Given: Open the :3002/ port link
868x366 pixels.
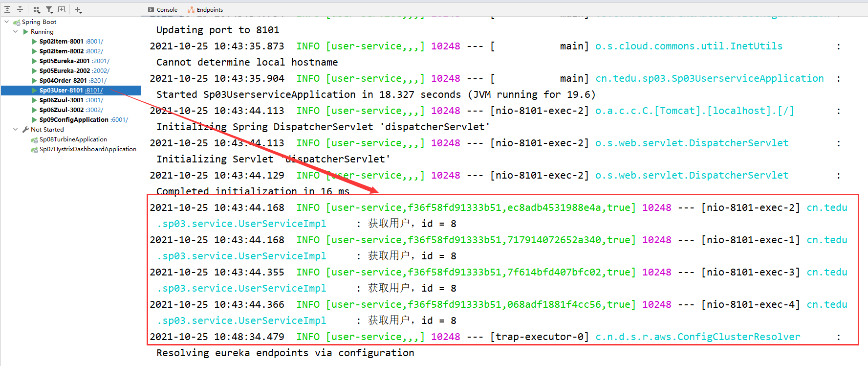Looking at the screenshot, I should coord(94,110).
